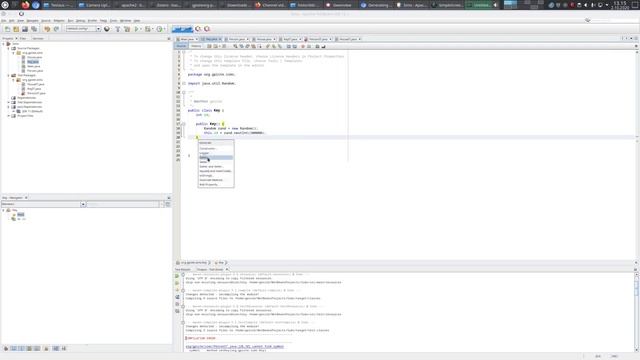Expand the Test Dependencies node
Screen dimensions: 640x360
point(8,102)
